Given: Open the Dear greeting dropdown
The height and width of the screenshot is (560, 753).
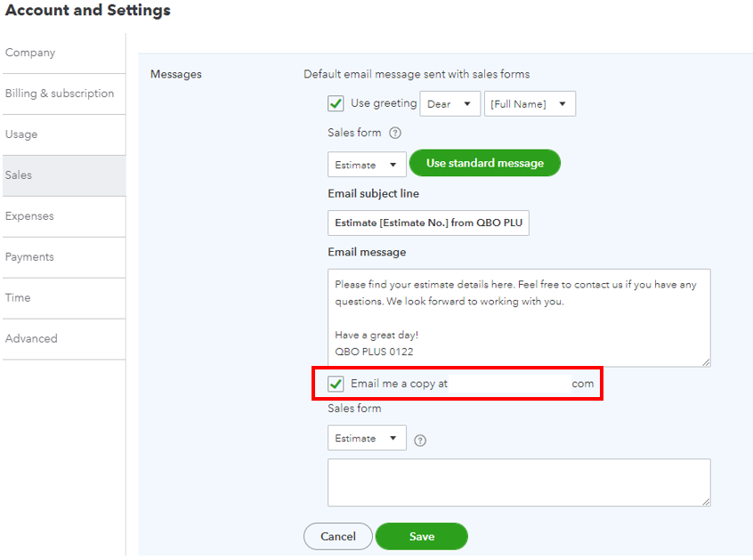Looking at the screenshot, I should click(x=449, y=104).
